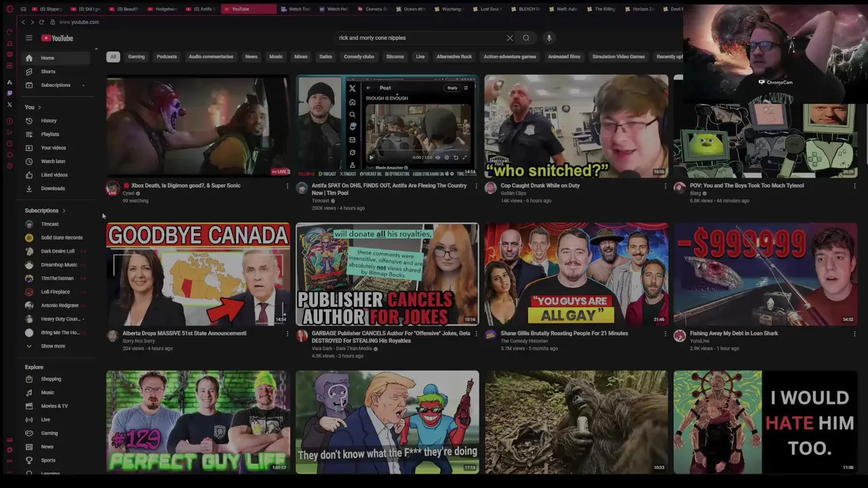Viewport: 868px width, 488px height.
Task: Open the Timcast video channel avatar
Action: pyautogui.click(x=302, y=188)
